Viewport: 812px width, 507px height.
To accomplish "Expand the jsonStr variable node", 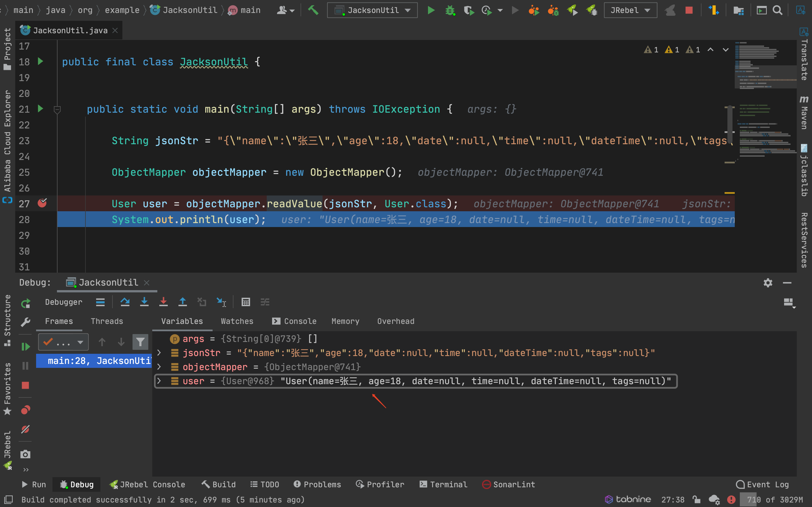I will click(159, 353).
